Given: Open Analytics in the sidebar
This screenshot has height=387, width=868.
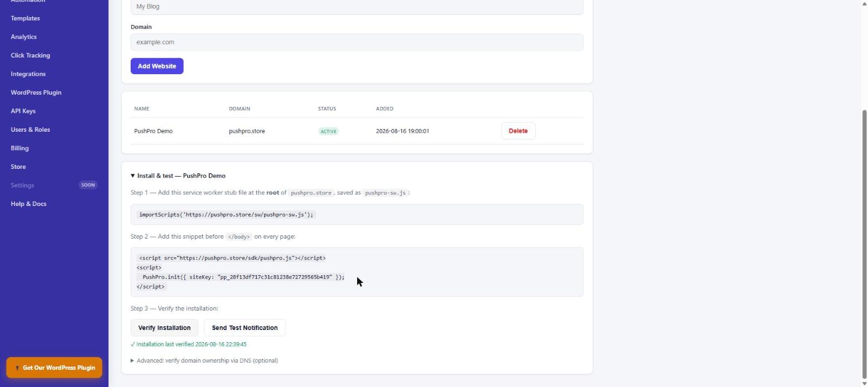Looking at the screenshot, I should (24, 37).
